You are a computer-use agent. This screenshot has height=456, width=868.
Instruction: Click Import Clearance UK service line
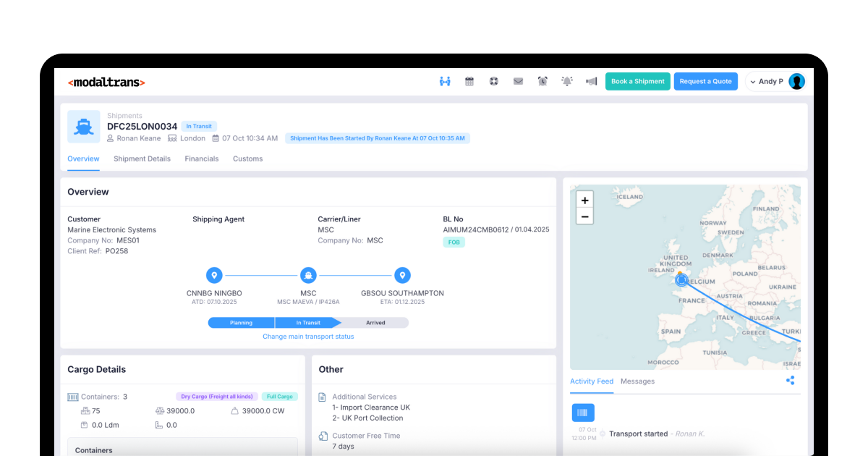pos(371,408)
